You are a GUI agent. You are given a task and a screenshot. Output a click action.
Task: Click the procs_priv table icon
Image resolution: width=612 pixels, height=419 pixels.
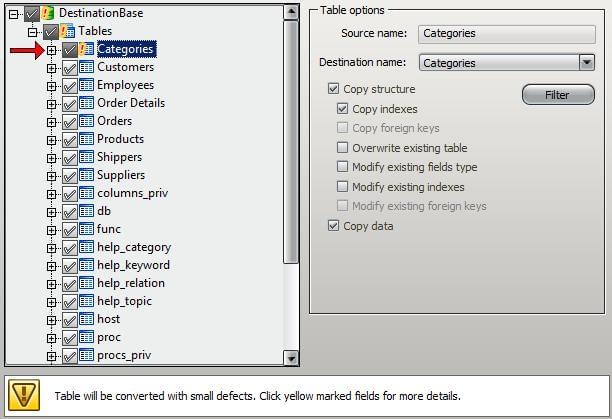pos(86,355)
